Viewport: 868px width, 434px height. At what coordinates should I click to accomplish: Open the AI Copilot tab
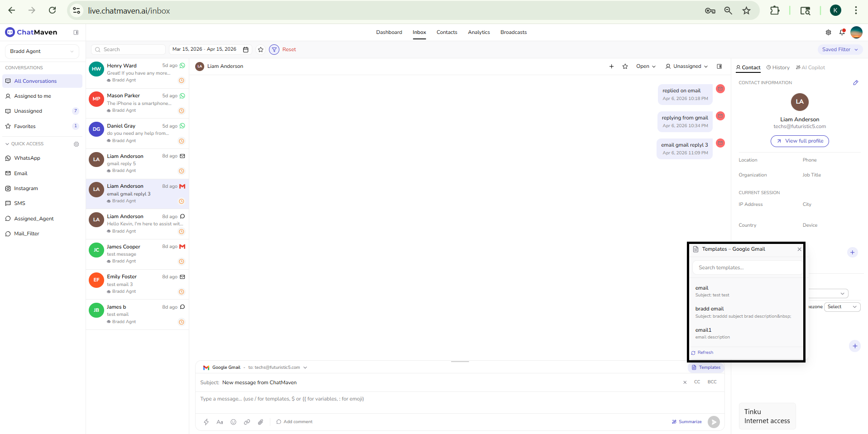(810, 67)
